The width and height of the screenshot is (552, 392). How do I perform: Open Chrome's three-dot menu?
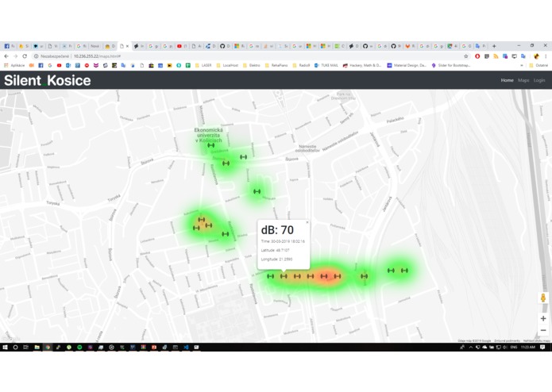546,56
